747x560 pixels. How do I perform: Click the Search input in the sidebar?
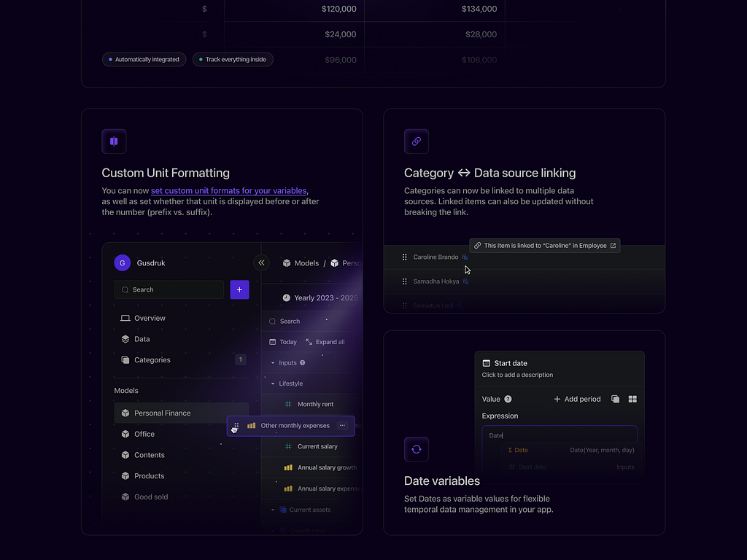(x=169, y=289)
